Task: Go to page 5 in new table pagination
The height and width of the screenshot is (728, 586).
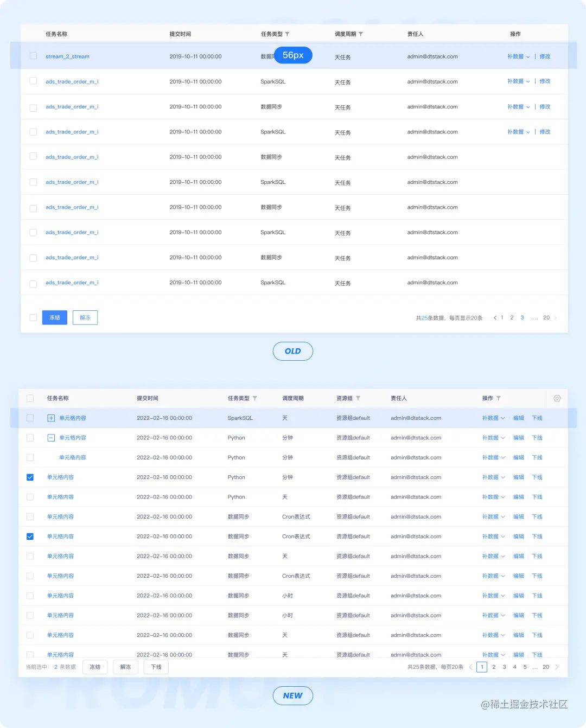Action: pos(525,667)
